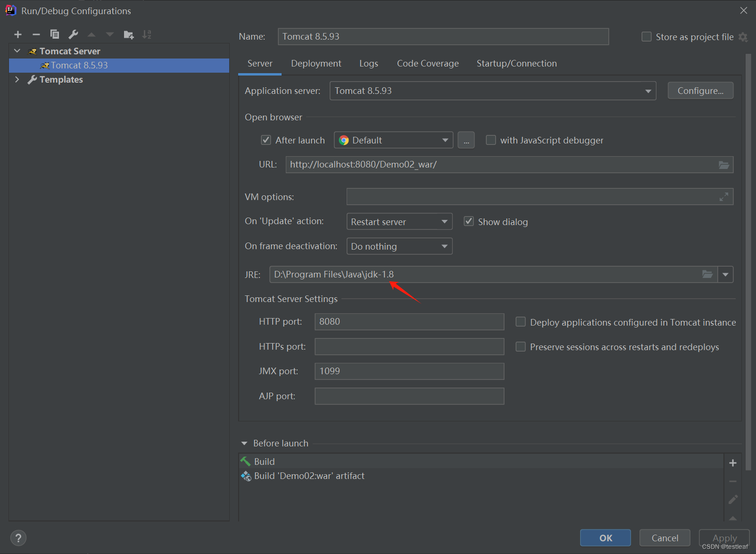Viewport: 756px width, 554px height.
Task: Remove the Before launch task
Action: tap(733, 481)
